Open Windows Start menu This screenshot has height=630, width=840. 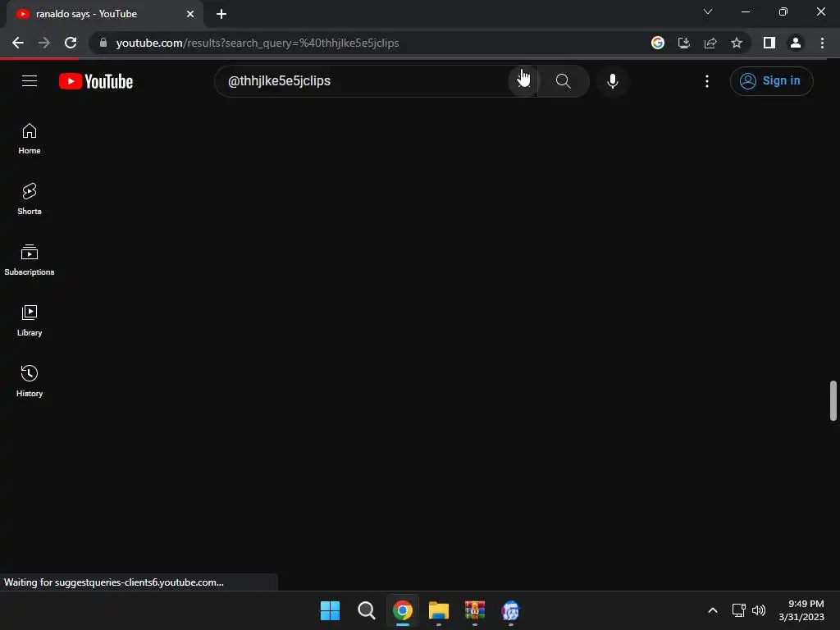tap(330, 610)
